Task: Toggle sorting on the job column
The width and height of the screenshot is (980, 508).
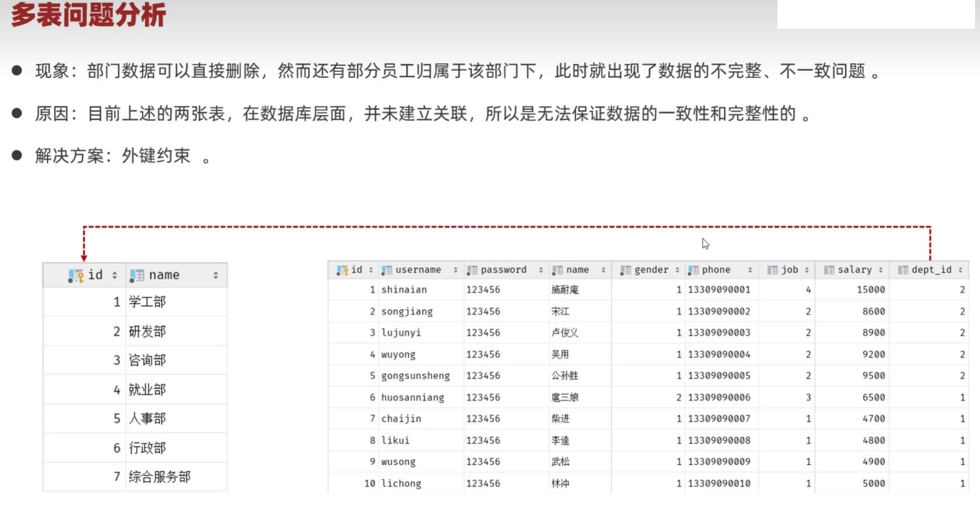Action: (x=808, y=269)
